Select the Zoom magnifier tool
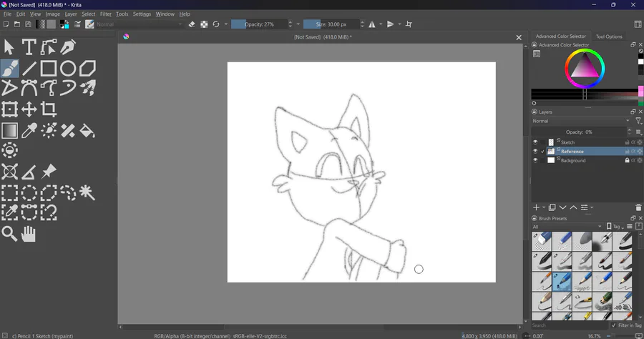The height and width of the screenshot is (339, 644). pos(9,234)
